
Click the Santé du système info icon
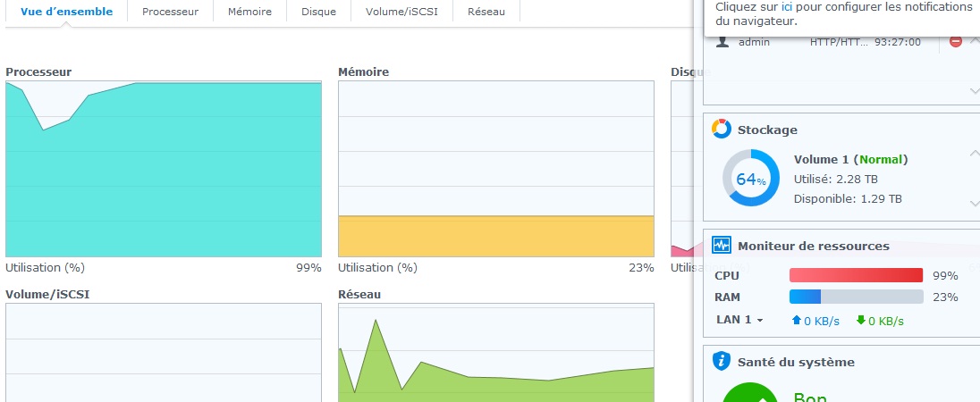tap(722, 362)
